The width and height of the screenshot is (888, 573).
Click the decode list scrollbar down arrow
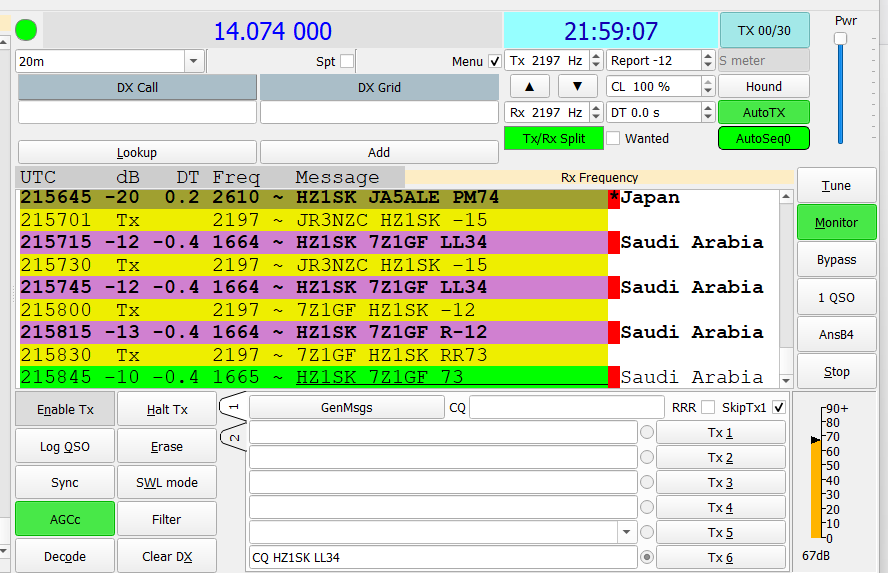point(785,380)
